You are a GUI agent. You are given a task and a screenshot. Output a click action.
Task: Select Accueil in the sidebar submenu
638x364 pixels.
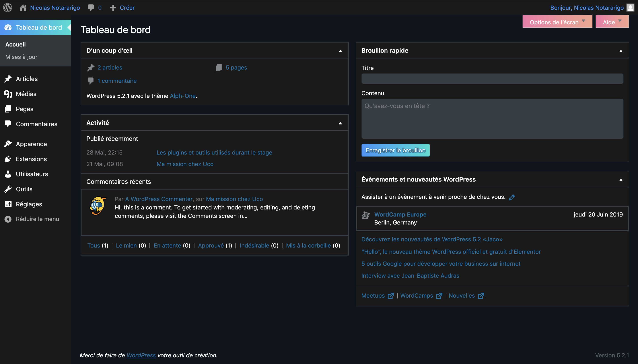point(16,45)
